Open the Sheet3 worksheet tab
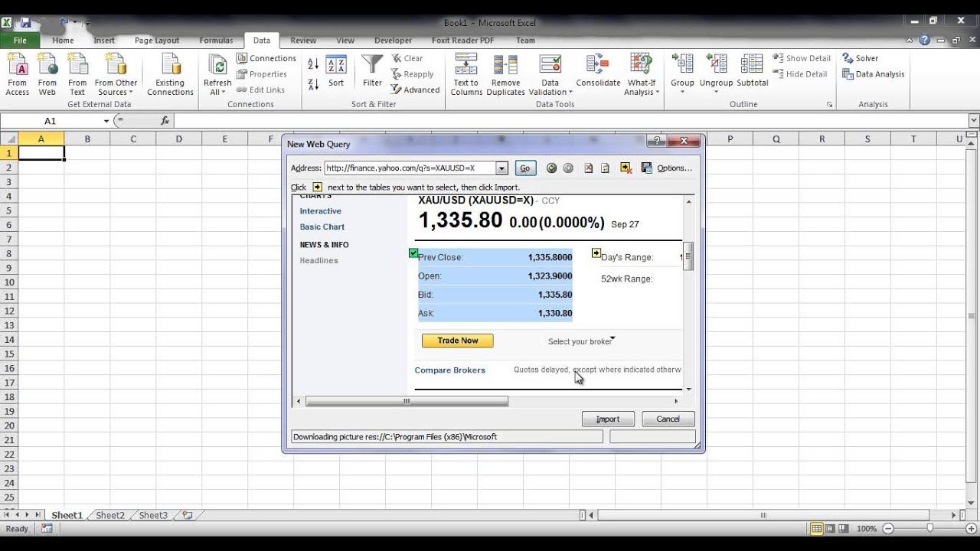This screenshot has width=980, height=551. click(153, 516)
